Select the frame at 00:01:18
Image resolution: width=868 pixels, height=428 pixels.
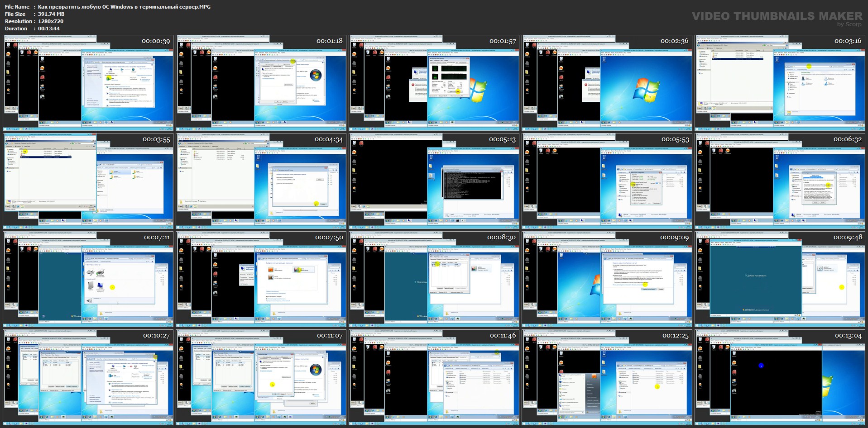[261, 83]
